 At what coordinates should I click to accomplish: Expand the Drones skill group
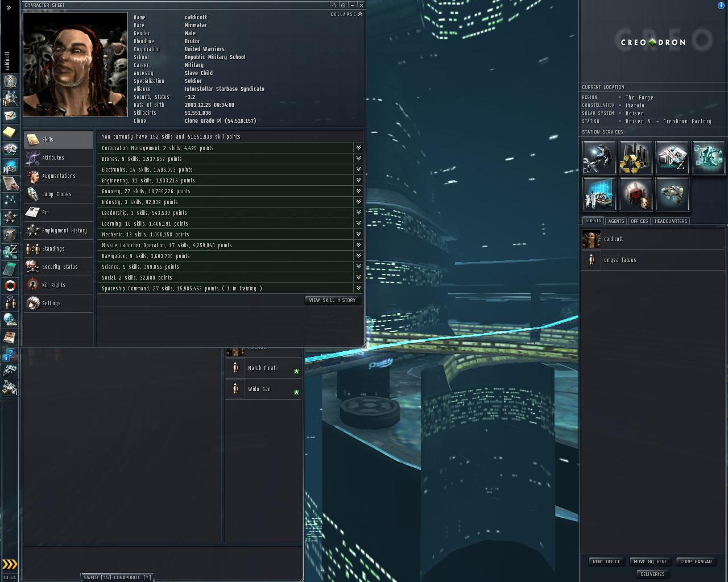[x=358, y=159]
